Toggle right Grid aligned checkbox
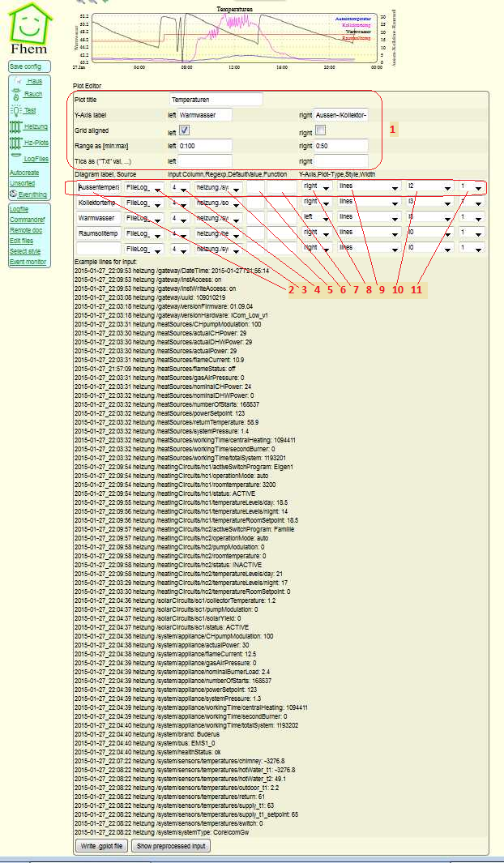 (320, 130)
